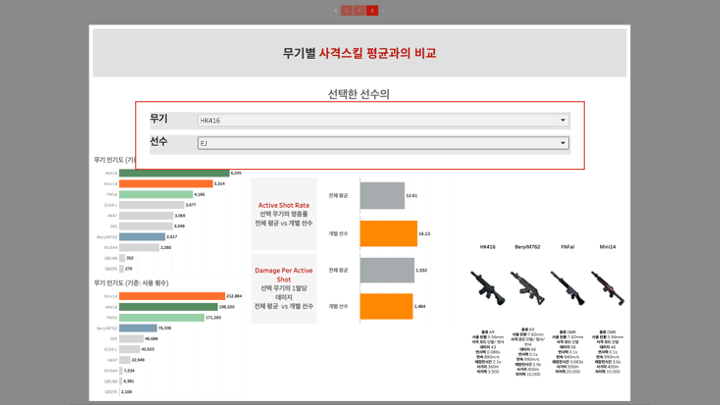Click the Damage Per Active Shot heading
Screen dimensions: 720x405
click(x=284, y=275)
